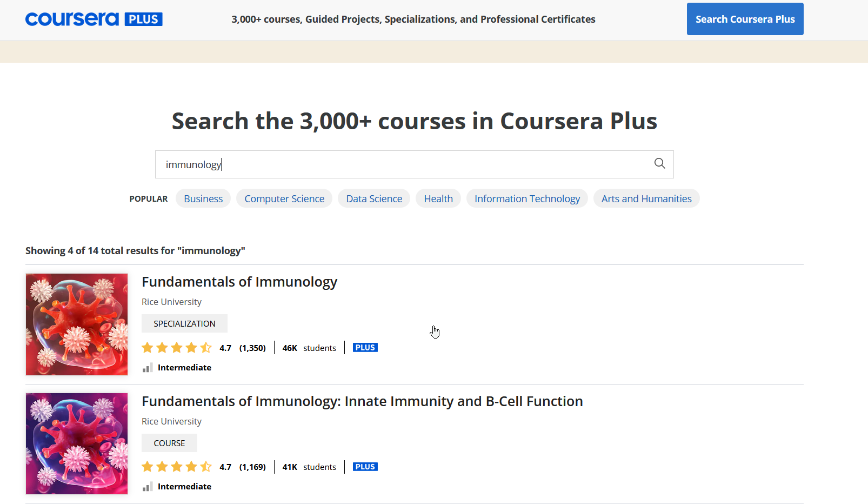The image size is (868, 504).
Task: Click the Search Coursera Plus button
Action: pyautogui.click(x=745, y=19)
